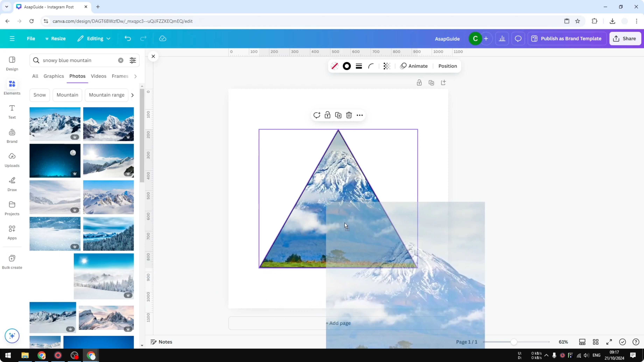Add a comment on the selected element
This screenshot has width=644, height=362.
pos(317,115)
